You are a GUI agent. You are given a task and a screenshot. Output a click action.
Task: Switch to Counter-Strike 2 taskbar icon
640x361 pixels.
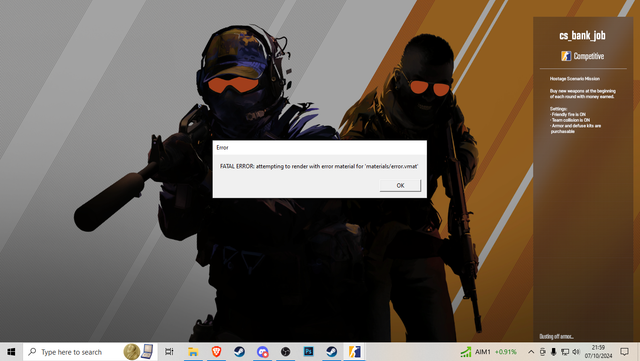[x=355, y=352]
